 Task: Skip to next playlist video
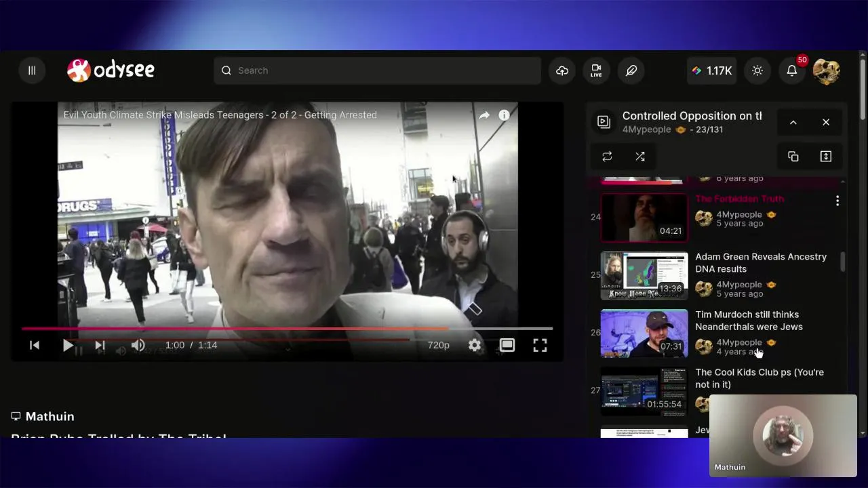click(x=100, y=345)
